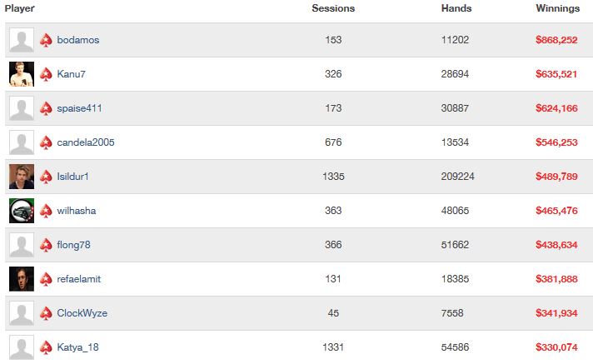Click the PokerStars spade icon beside Isildur1
The image size is (593, 364).
(x=46, y=177)
